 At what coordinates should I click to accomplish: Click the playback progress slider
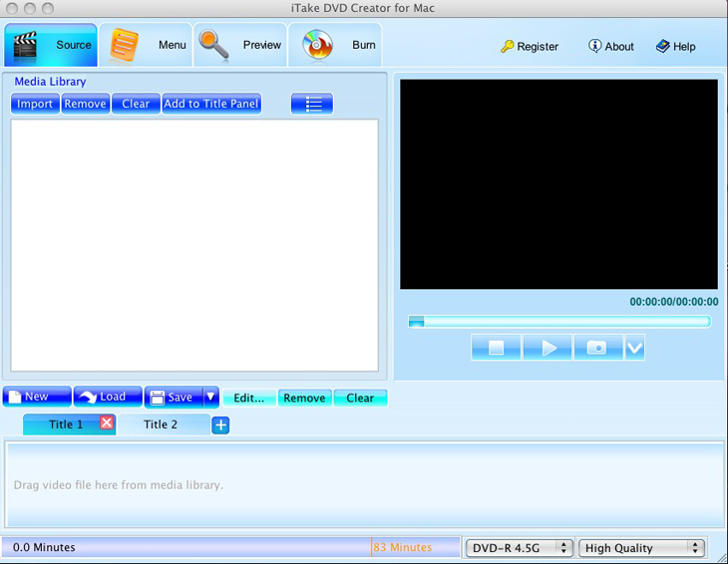[x=559, y=322]
